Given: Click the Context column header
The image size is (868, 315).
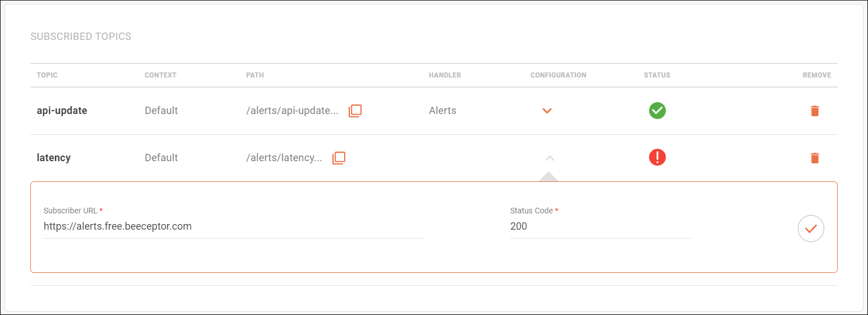Looking at the screenshot, I should (161, 75).
